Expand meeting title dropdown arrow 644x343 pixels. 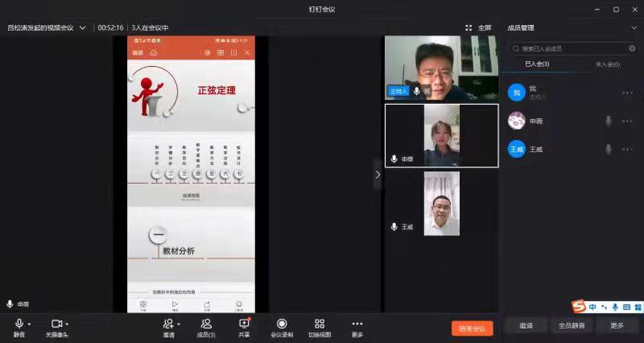[82, 27]
